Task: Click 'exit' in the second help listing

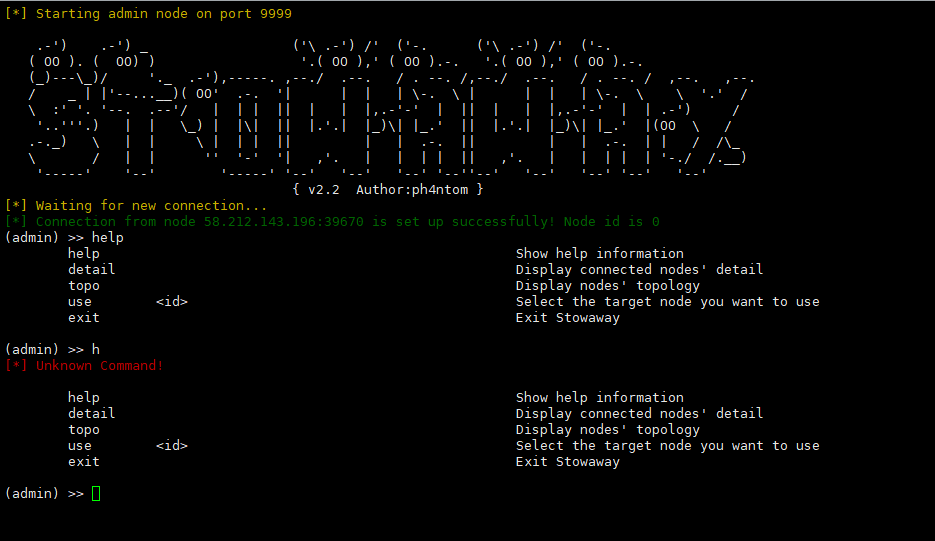Action: click(x=83, y=462)
